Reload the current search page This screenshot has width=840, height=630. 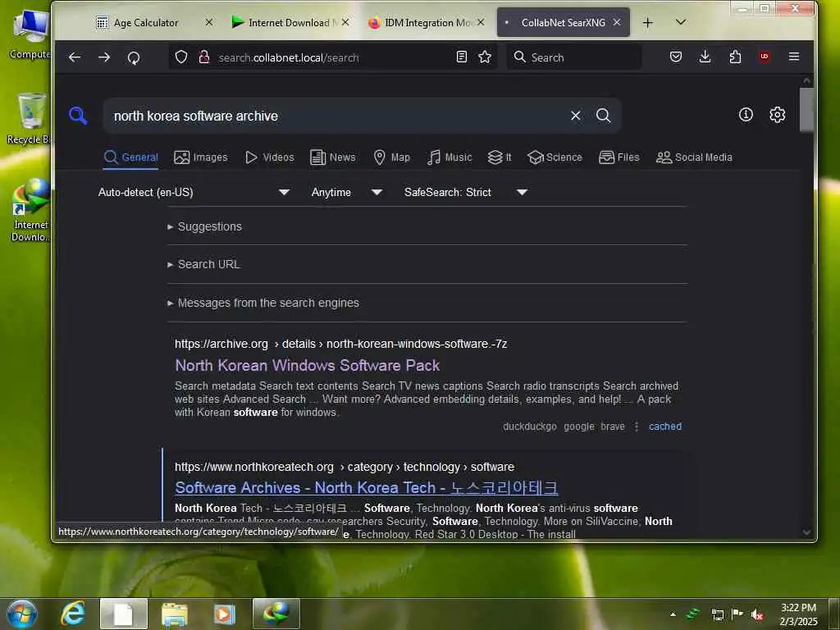pyautogui.click(x=134, y=57)
